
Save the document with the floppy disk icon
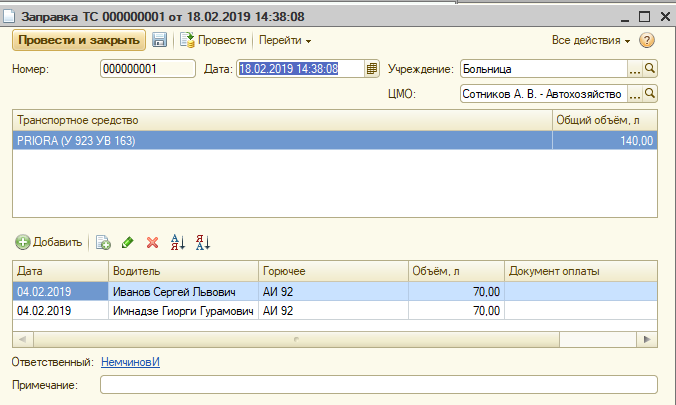point(159,40)
